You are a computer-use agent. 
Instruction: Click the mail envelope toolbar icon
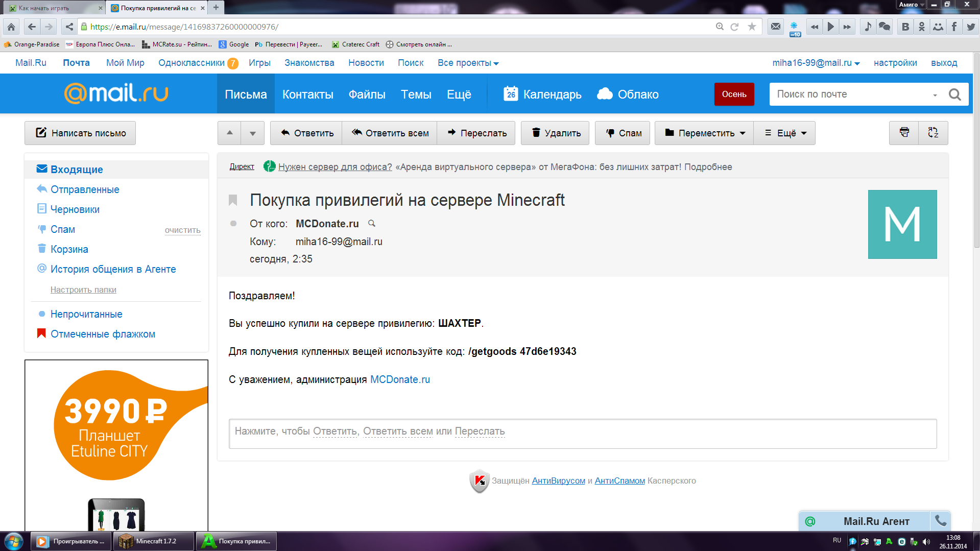[776, 27]
